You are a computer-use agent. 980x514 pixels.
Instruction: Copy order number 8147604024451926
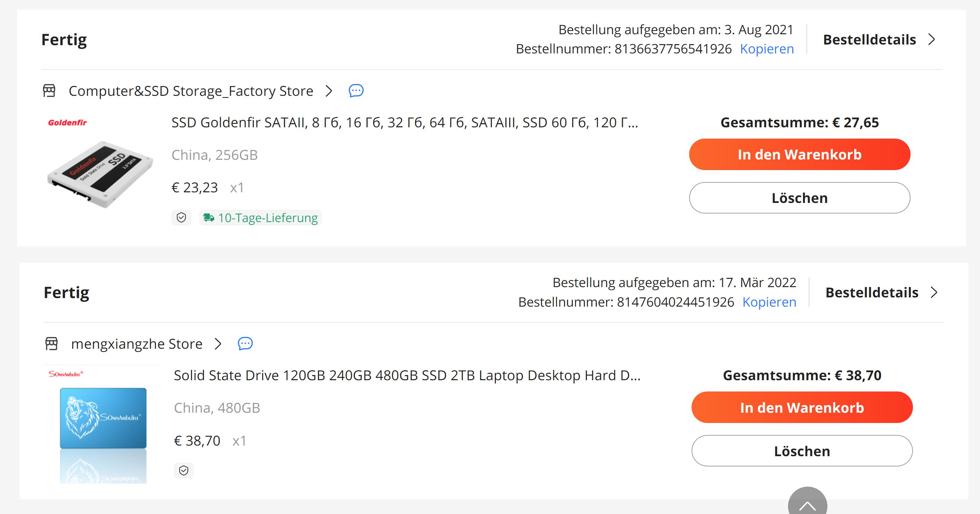coord(769,302)
